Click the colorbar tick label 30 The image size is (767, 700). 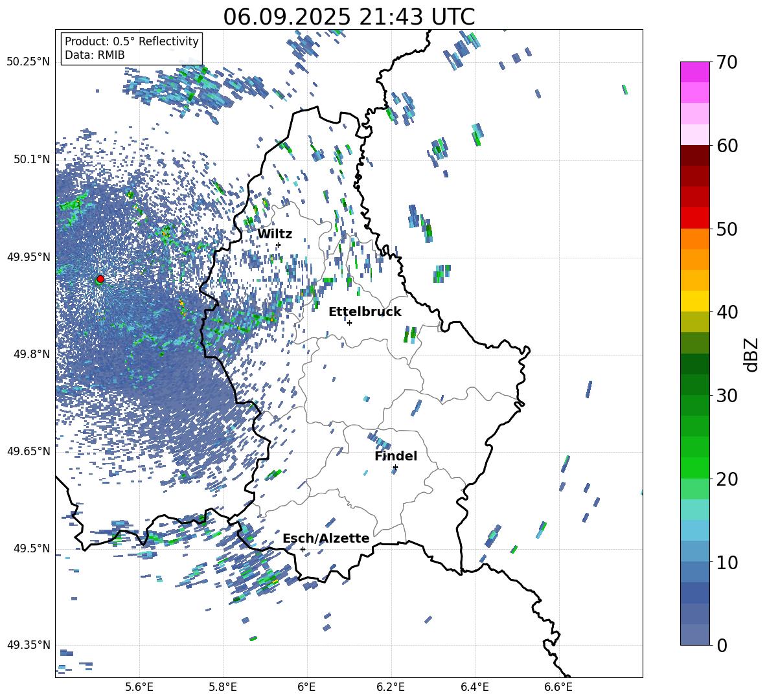point(727,396)
